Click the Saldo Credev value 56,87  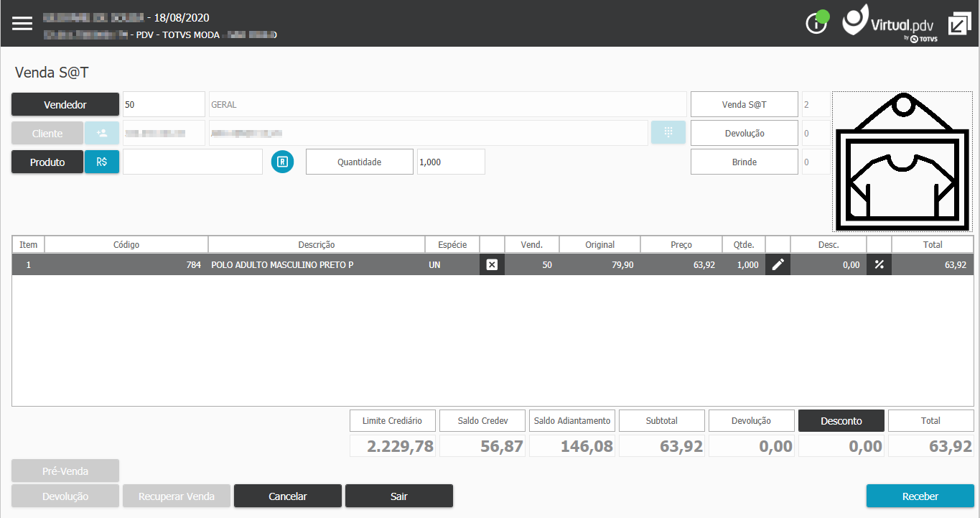482,446
